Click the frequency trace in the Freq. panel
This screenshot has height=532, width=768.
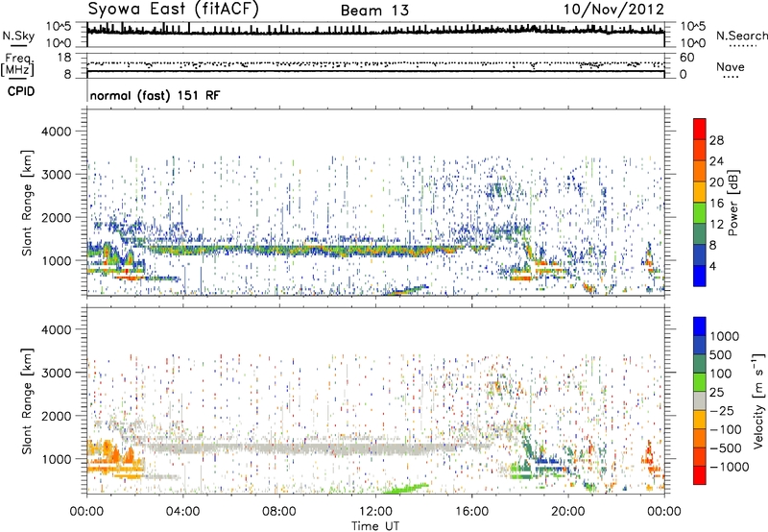click(375, 71)
